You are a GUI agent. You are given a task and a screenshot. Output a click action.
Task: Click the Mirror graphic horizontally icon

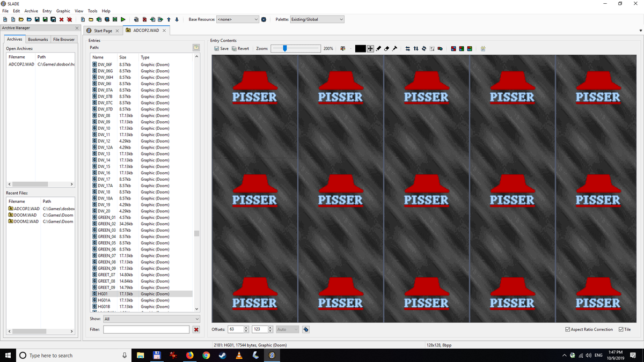tap(407, 48)
